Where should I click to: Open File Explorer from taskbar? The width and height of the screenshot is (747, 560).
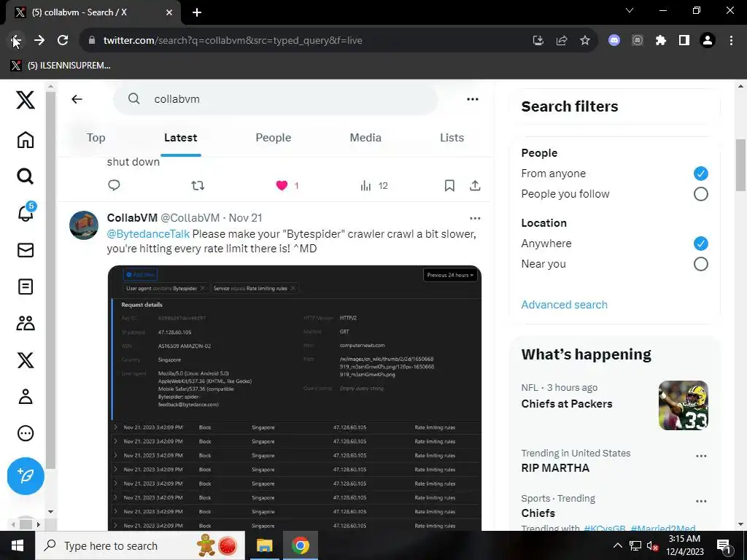coord(264,545)
